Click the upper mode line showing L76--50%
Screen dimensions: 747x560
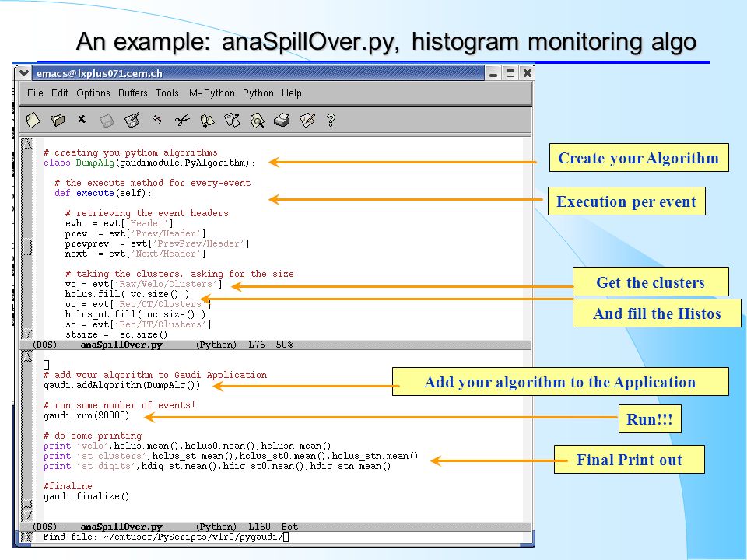click(275, 345)
